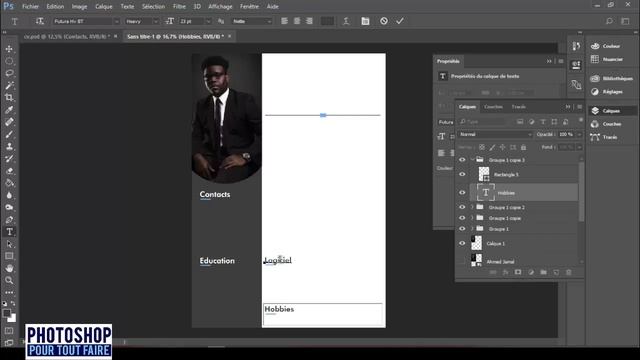Screen dimensions: 640x360
Task: Align text left in options bar
Action: (284, 21)
